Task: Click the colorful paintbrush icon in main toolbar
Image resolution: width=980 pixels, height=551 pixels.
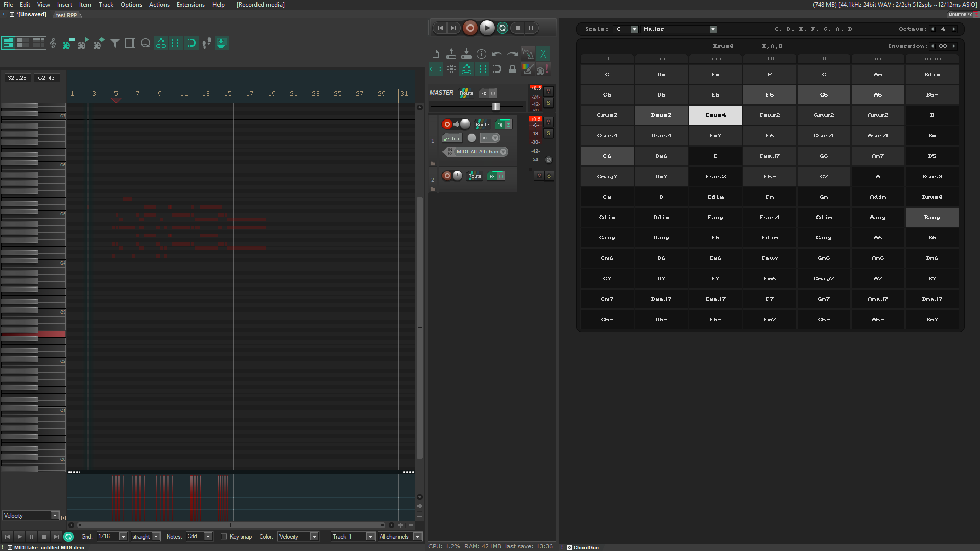Action: coord(528,69)
